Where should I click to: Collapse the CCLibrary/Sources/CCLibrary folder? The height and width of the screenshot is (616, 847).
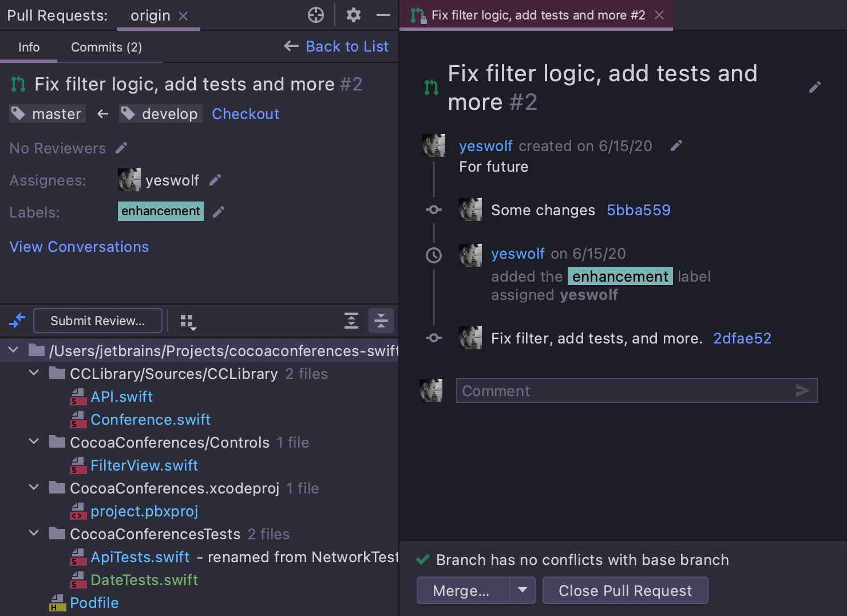point(34,373)
